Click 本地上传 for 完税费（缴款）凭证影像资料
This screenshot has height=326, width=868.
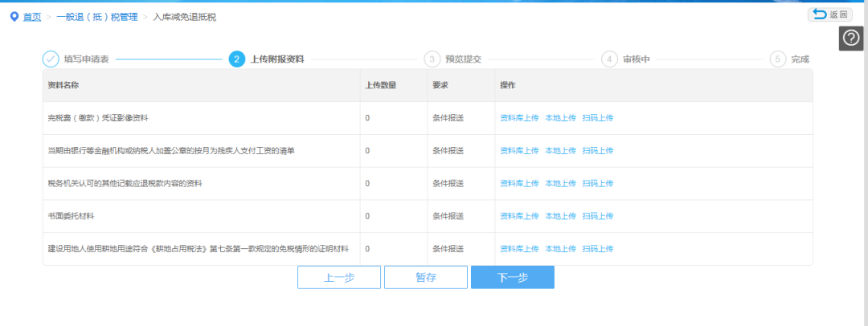[560, 118]
